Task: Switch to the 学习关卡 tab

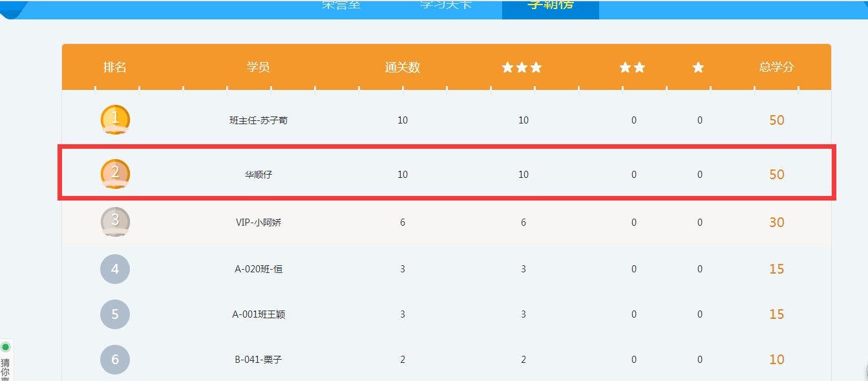Action: (x=446, y=5)
